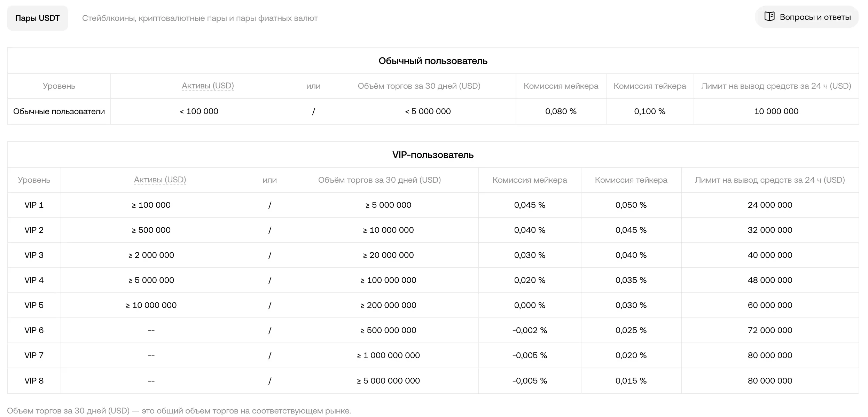Click Комиссия мейкера header in VIP table
Screen dimensions: 868x417
pyautogui.click(x=530, y=180)
